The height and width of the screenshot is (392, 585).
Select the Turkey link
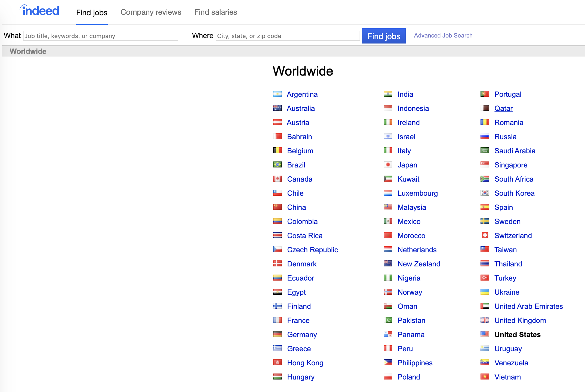tap(505, 278)
